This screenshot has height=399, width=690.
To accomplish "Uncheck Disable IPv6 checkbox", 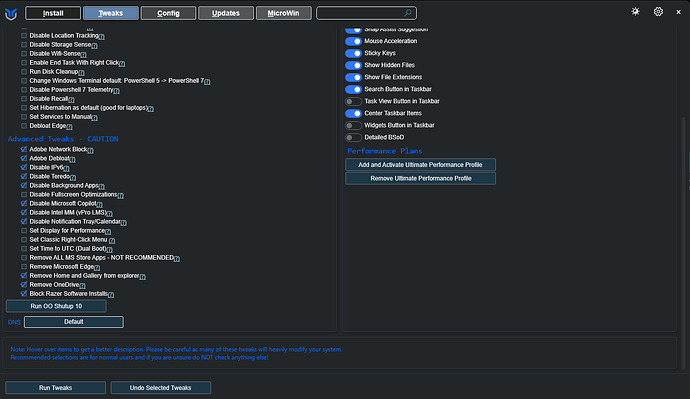I will tap(24, 167).
